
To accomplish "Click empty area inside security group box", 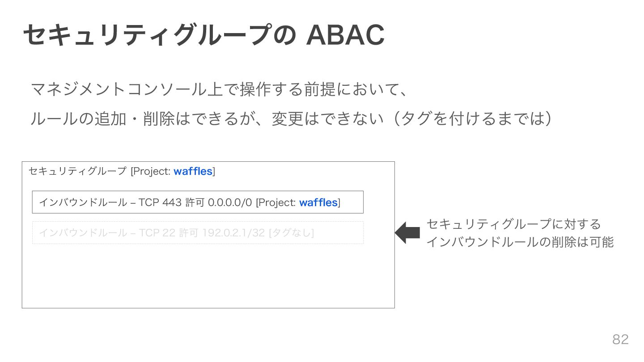I will (208, 277).
